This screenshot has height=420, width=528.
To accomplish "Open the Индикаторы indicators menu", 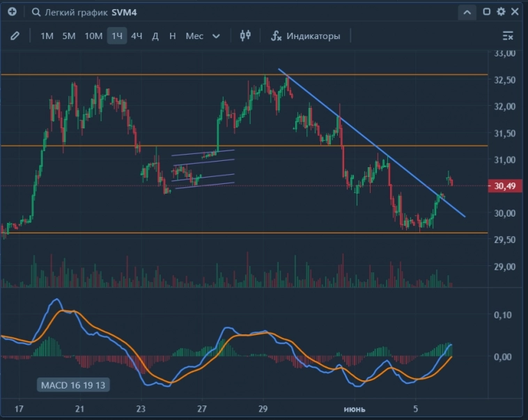I will tap(306, 36).
